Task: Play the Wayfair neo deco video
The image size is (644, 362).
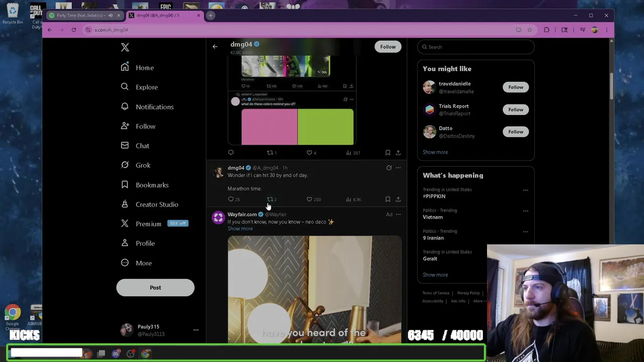Action: (314, 290)
